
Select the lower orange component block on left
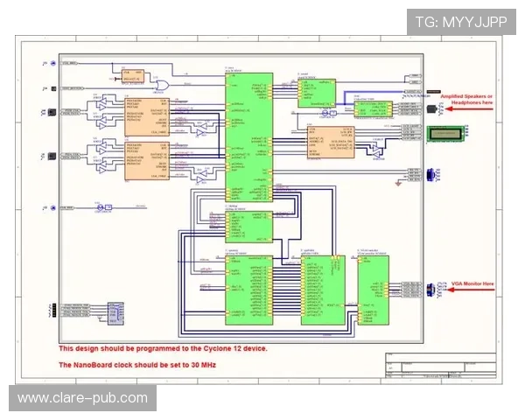[x=145, y=159]
